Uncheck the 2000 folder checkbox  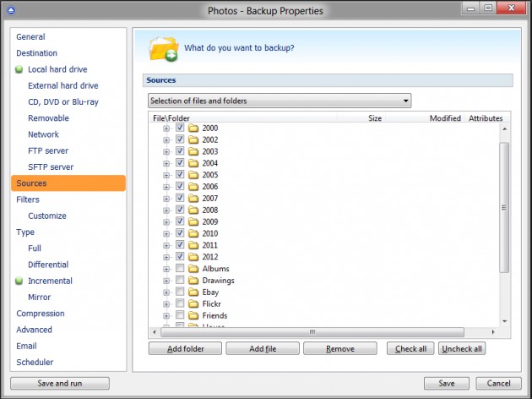pyautogui.click(x=180, y=128)
